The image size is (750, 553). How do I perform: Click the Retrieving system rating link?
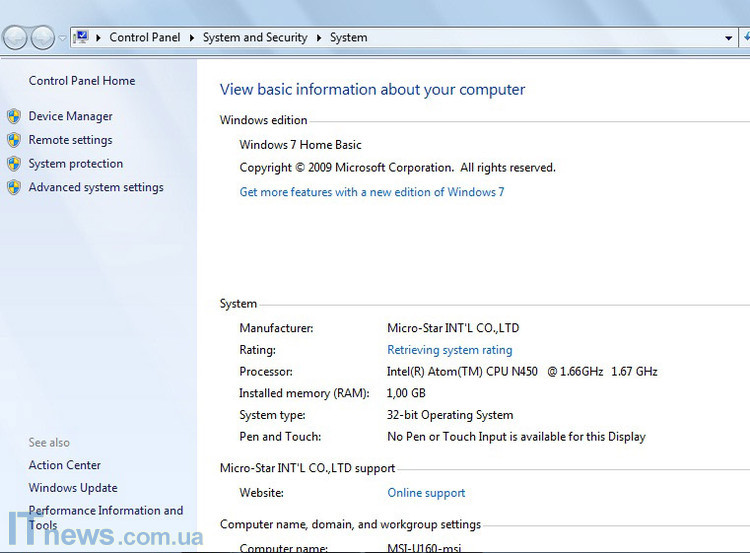449,350
